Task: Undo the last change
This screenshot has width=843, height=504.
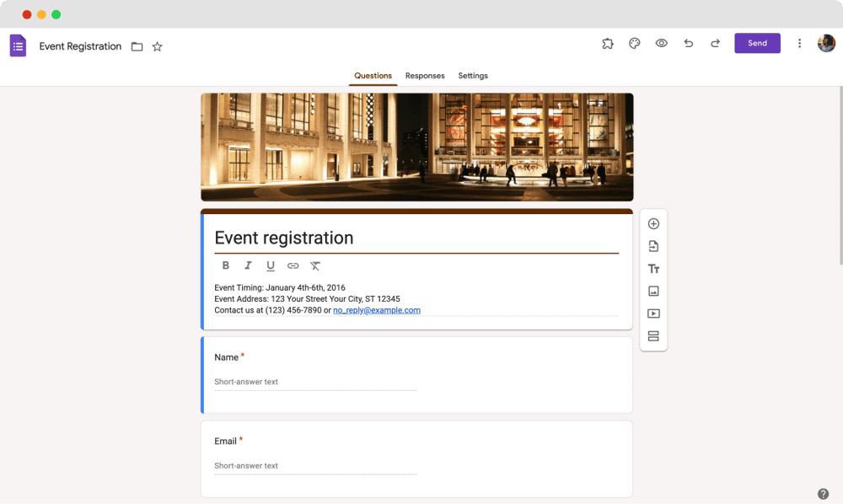Action: coord(688,43)
